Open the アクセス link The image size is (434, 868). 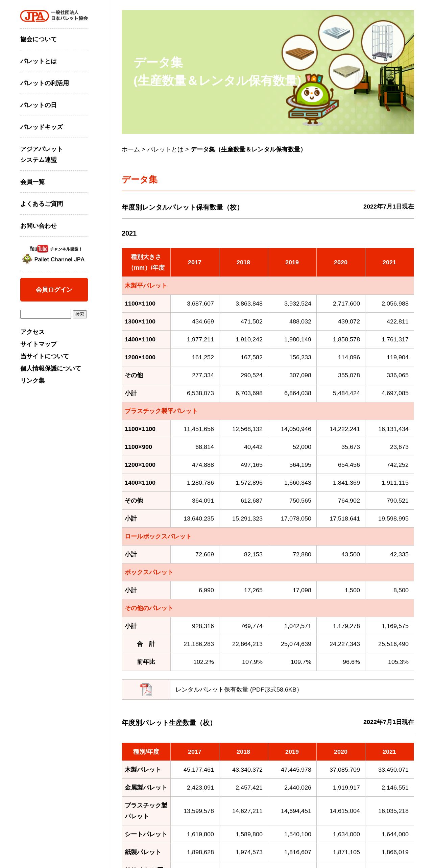32,332
